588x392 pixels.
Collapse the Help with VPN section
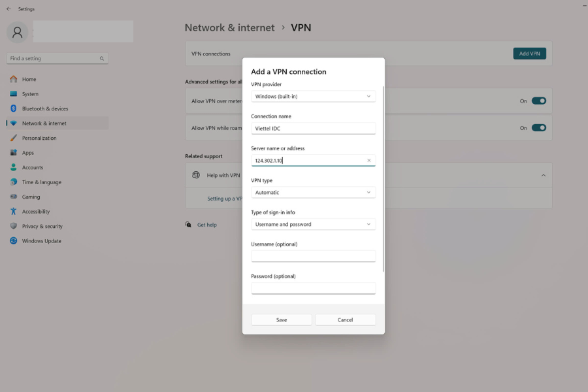click(543, 175)
